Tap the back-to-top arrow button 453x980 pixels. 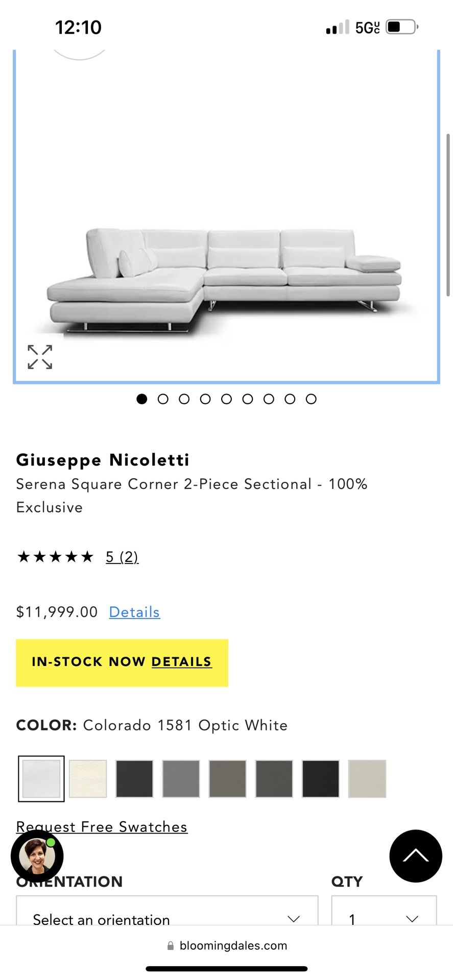[416, 856]
